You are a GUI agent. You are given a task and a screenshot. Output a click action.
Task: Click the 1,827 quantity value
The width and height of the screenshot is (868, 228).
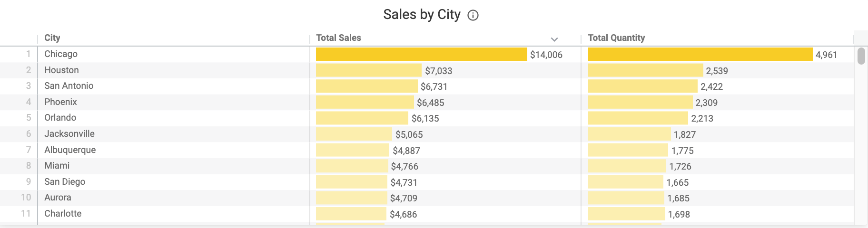point(685,135)
